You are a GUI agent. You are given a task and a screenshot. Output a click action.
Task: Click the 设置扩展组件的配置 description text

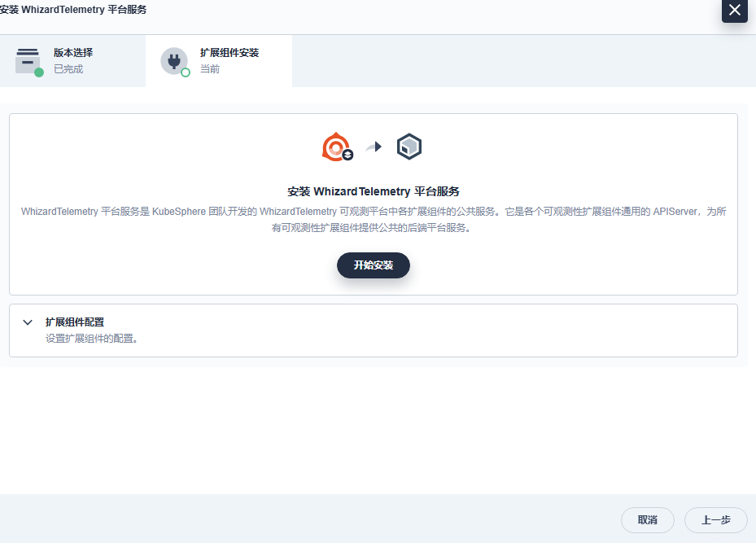[x=92, y=339]
